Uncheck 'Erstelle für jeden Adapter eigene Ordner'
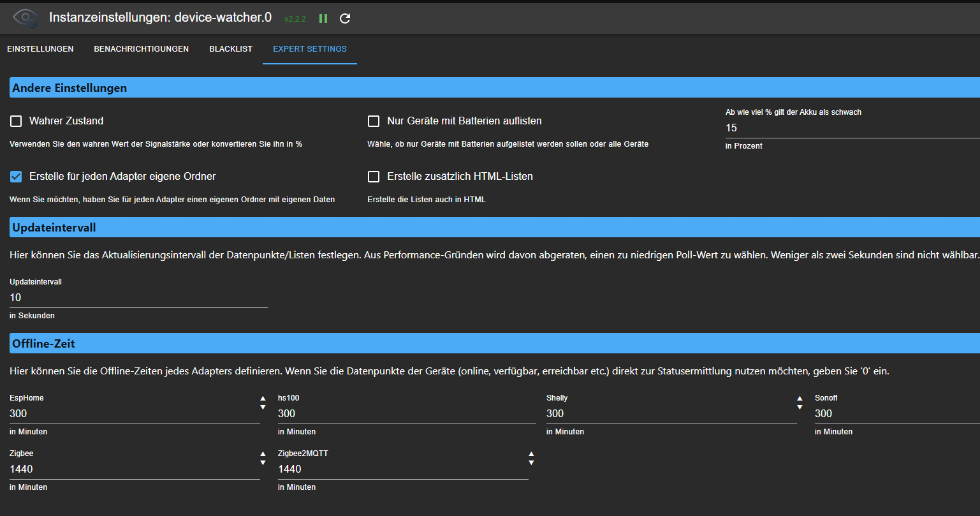Screen dimensions: 980x516 point(16,176)
